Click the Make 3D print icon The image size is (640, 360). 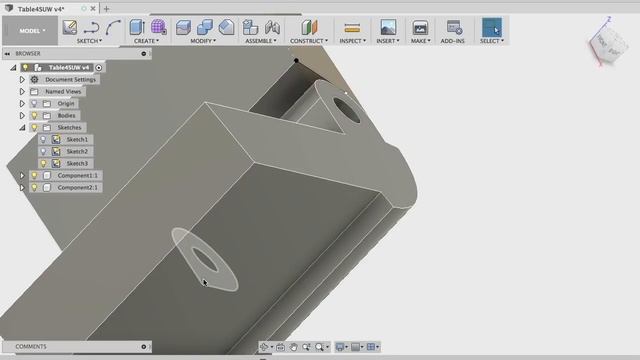420,27
